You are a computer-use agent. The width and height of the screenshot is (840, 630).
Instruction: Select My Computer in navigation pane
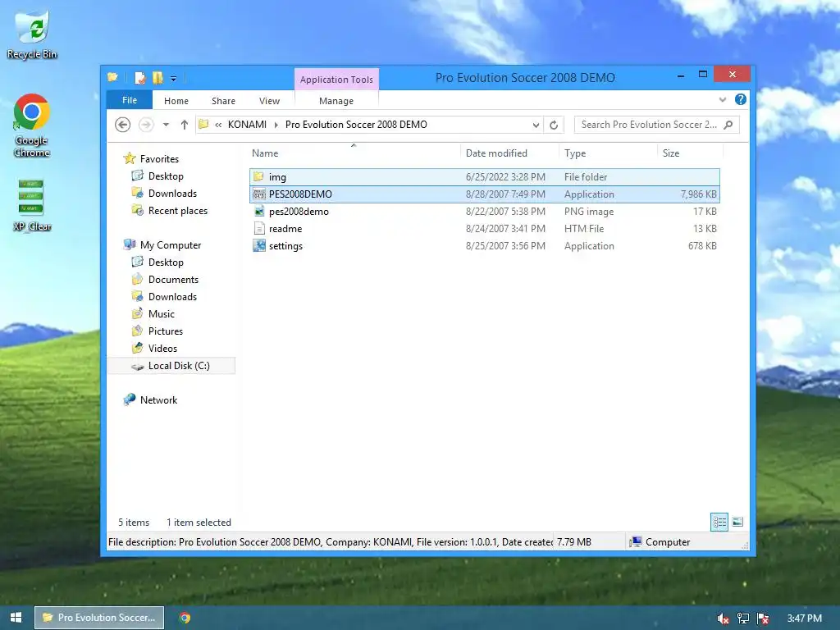click(x=171, y=244)
